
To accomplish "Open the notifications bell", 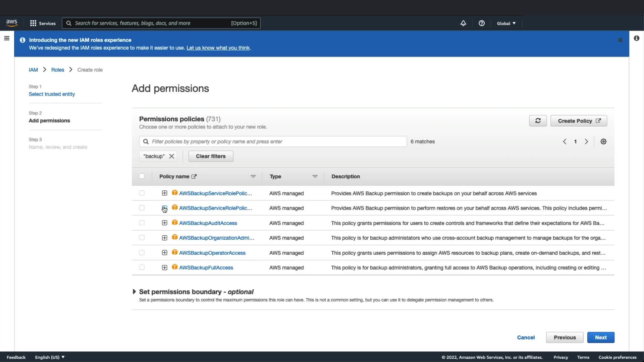I will (x=463, y=23).
